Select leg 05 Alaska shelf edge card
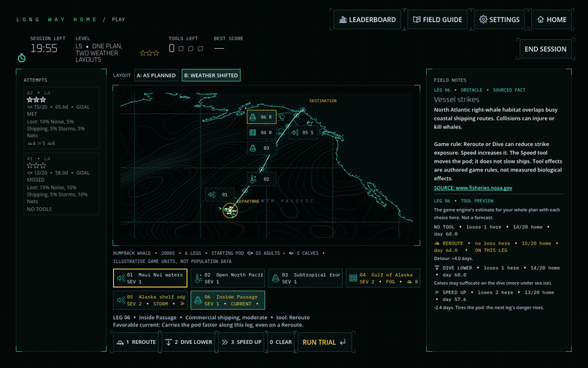 pyautogui.click(x=150, y=300)
